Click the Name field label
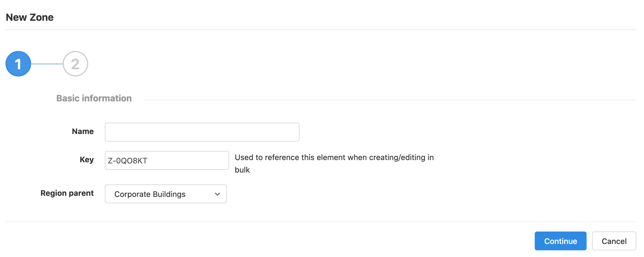The height and width of the screenshot is (257, 644). coord(83,131)
